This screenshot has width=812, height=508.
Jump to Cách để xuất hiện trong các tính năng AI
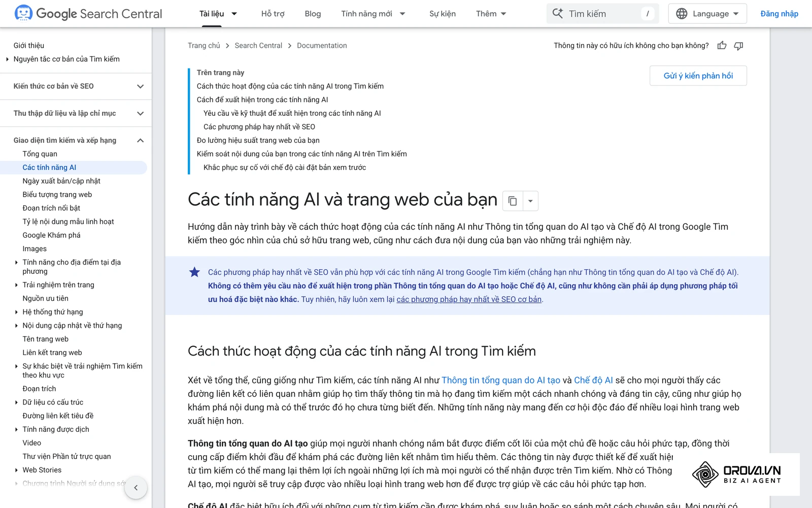pos(262,100)
